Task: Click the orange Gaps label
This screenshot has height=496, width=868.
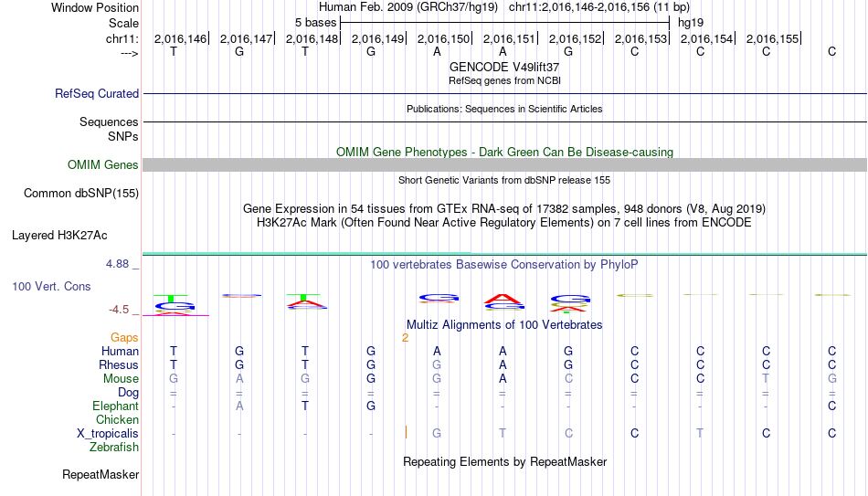Action: tap(124, 338)
